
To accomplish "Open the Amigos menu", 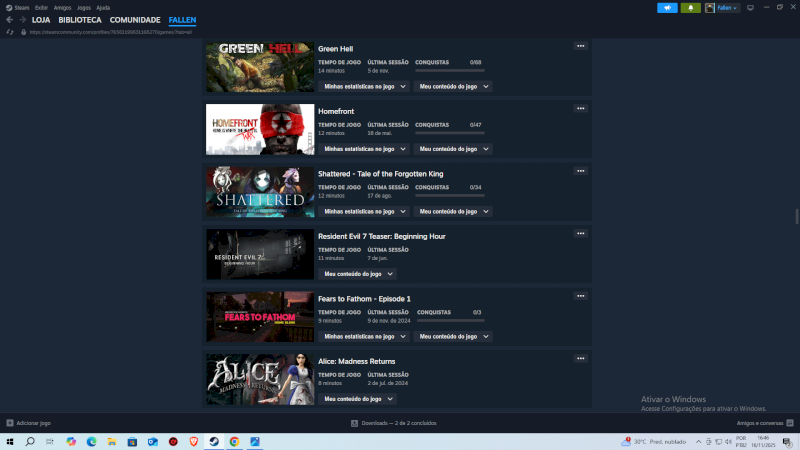I will pyautogui.click(x=62, y=8).
